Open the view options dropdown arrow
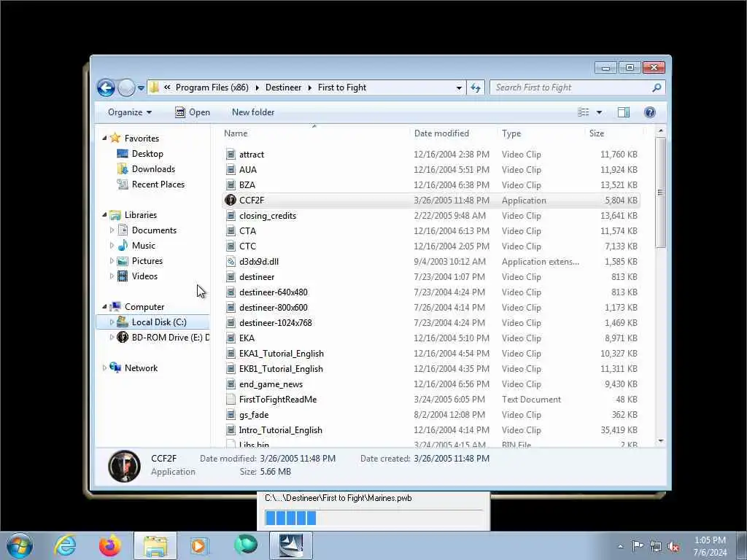Viewport: 747px width, 560px height. point(599,112)
